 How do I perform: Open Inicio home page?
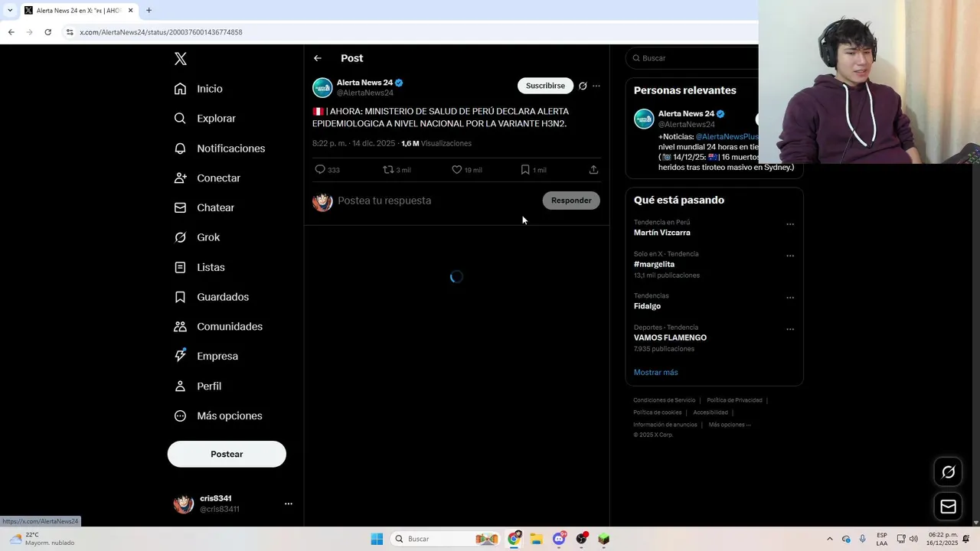(x=198, y=89)
